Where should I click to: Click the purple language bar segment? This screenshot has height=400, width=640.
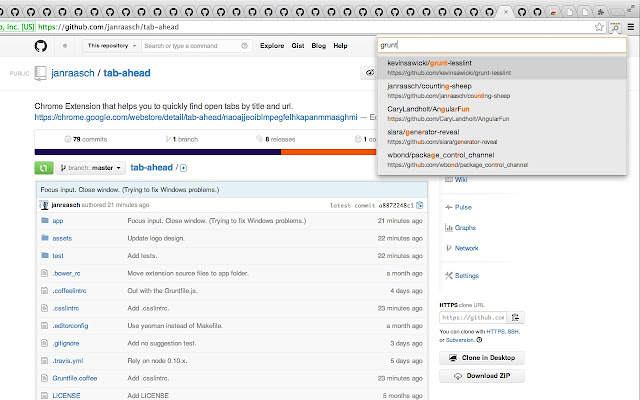(x=158, y=152)
